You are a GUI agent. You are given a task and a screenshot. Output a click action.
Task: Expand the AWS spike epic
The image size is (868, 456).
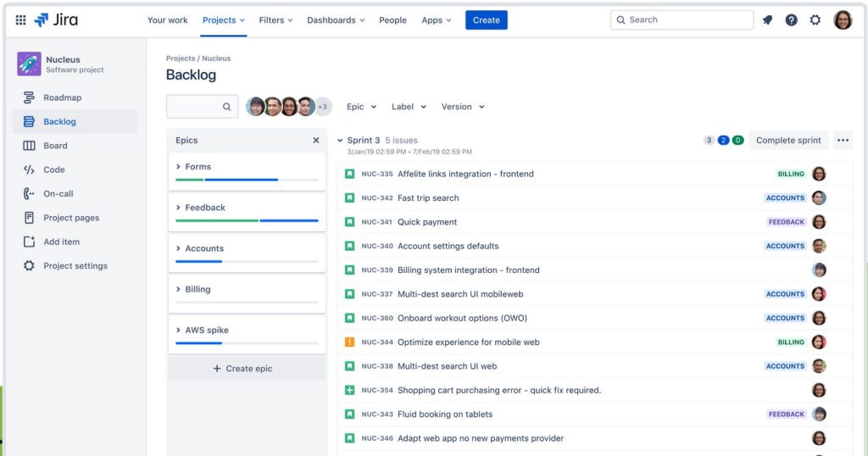click(178, 330)
